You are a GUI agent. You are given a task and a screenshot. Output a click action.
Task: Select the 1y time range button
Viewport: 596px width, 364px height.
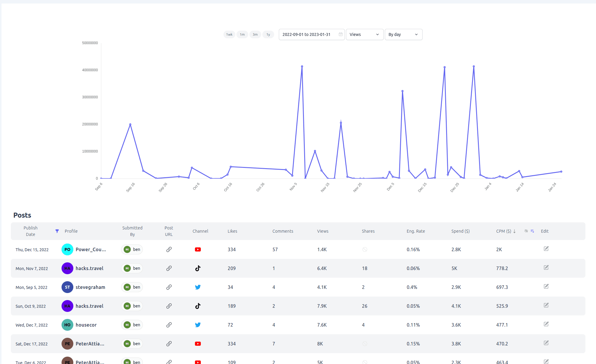(x=268, y=34)
